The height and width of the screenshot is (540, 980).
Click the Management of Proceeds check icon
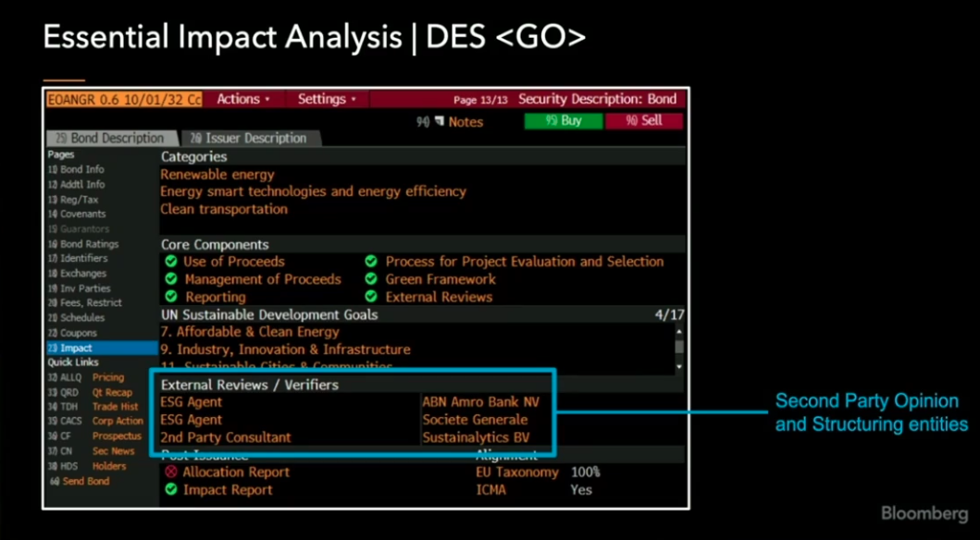[x=170, y=279]
